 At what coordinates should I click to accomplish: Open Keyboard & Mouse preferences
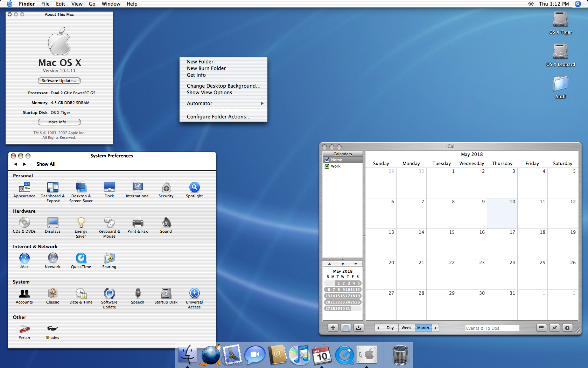tap(109, 227)
